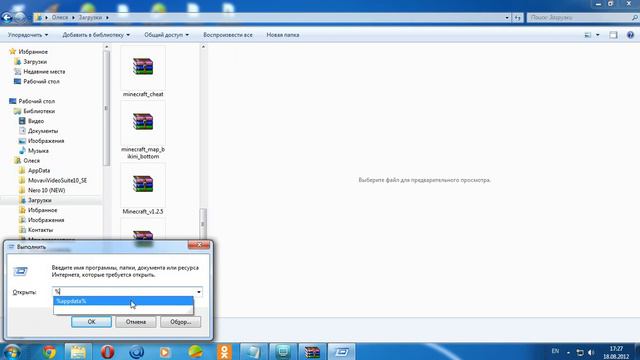This screenshot has width=640, height=360.
Task: Show hidden tray icons arrow
Action: pos(568,353)
